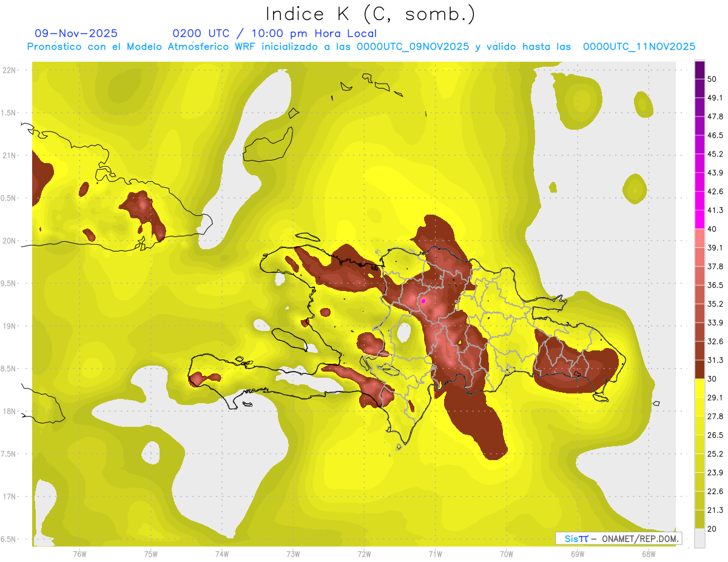
Task: Click the '35.2' color scale value
Action: point(715,304)
